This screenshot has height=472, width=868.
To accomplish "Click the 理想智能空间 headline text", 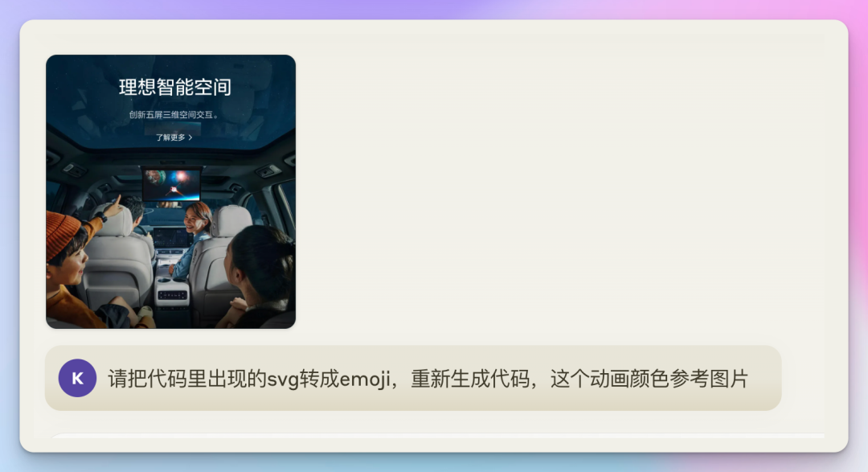I will click(175, 87).
